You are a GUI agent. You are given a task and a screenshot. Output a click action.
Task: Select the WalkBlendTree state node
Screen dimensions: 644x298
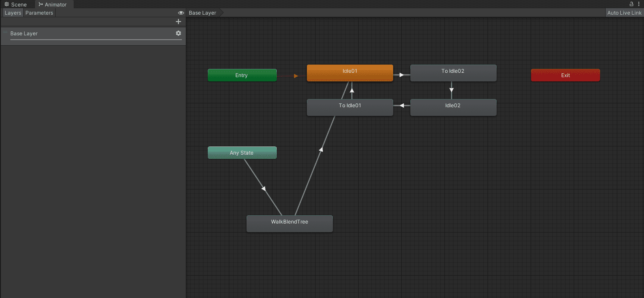click(289, 223)
